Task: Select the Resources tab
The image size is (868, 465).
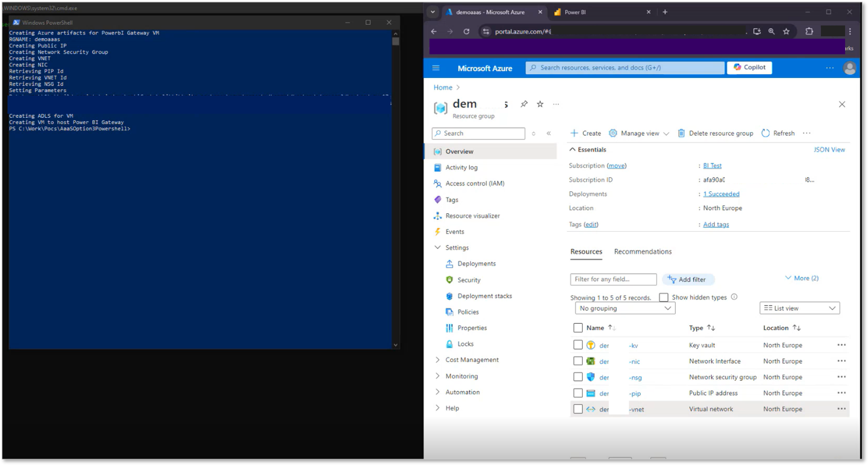Action: (586, 252)
